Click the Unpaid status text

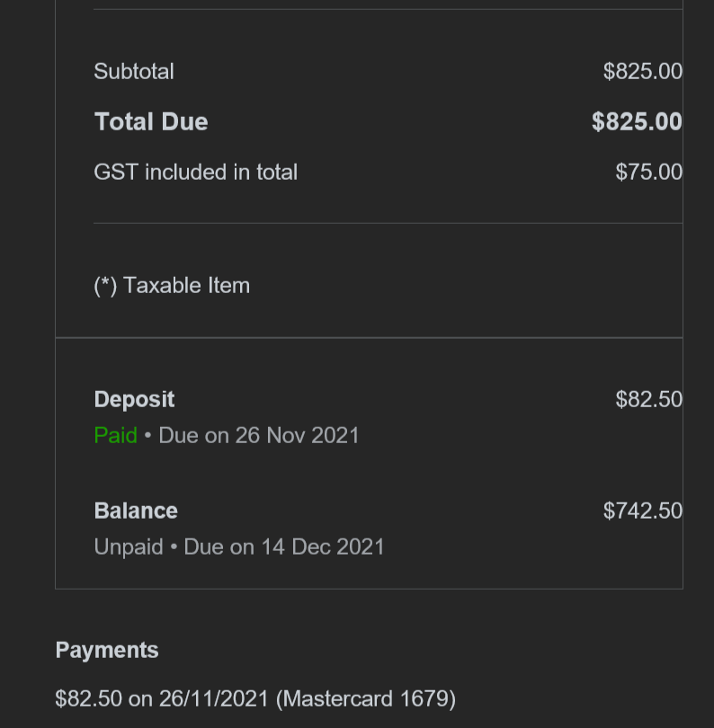[x=129, y=547]
